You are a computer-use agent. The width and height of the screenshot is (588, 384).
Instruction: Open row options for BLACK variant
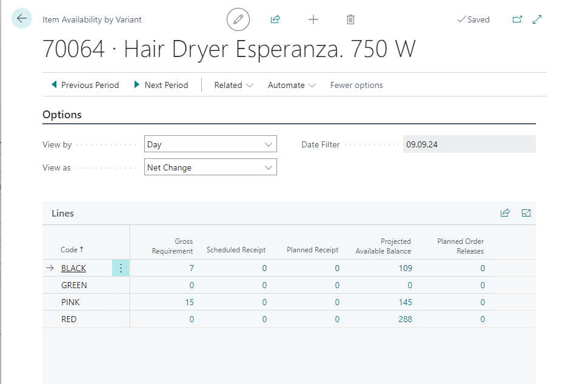tap(121, 268)
